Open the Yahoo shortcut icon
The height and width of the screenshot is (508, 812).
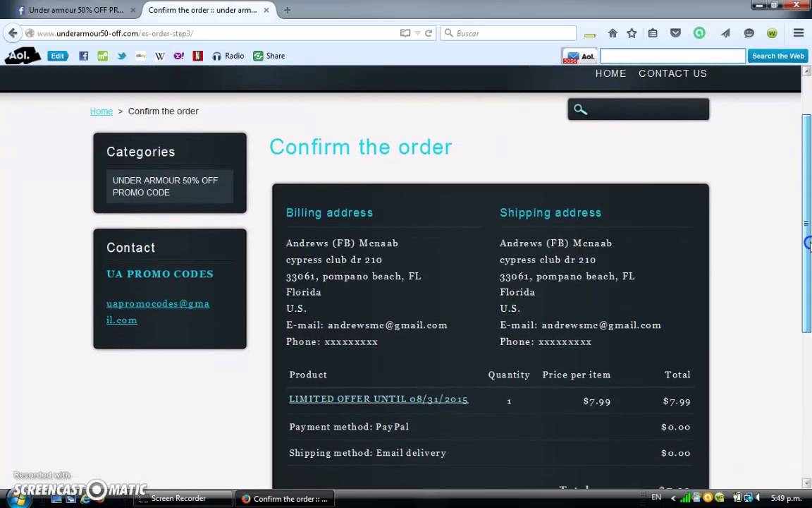[178, 56]
